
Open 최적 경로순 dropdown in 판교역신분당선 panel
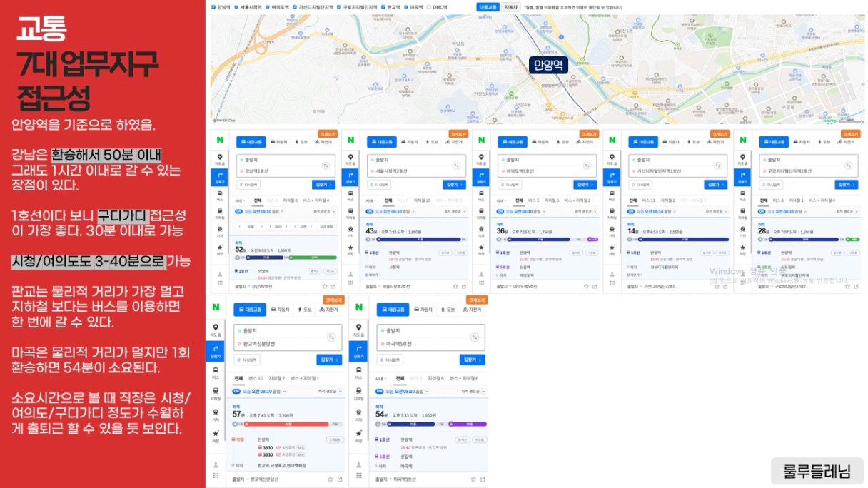(330, 391)
